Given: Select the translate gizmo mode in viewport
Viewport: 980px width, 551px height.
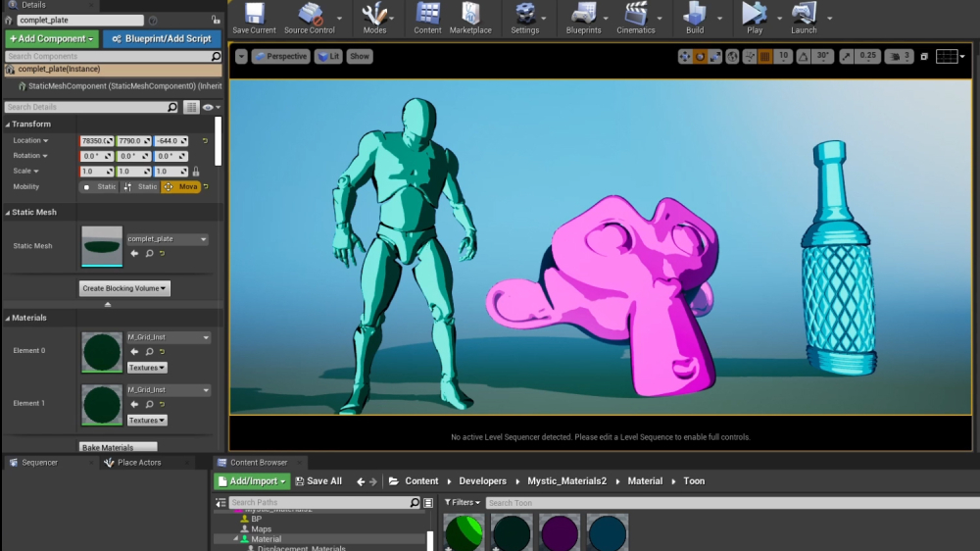Looking at the screenshot, I should pyautogui.click(x=685, y=56).
